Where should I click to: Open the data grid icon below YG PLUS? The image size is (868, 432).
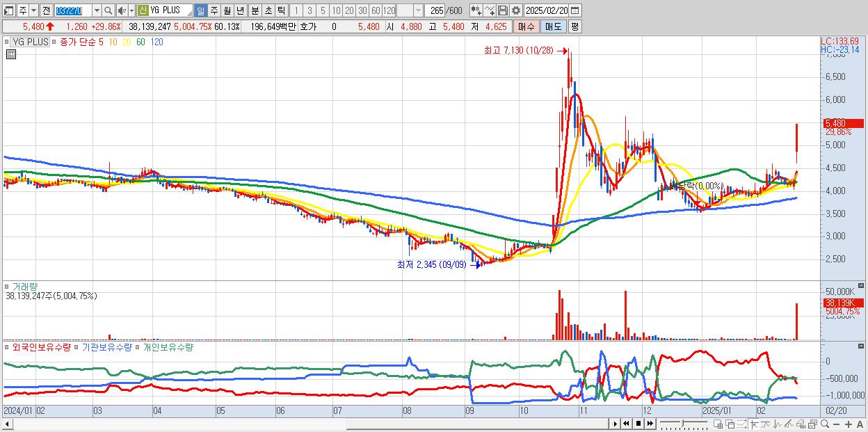tap(10, 54)
